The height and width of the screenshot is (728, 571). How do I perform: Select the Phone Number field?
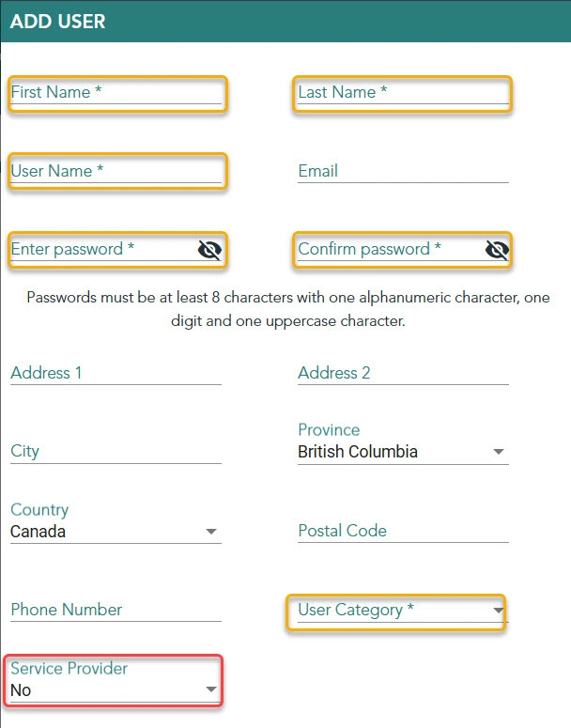[x=116, y=611]
